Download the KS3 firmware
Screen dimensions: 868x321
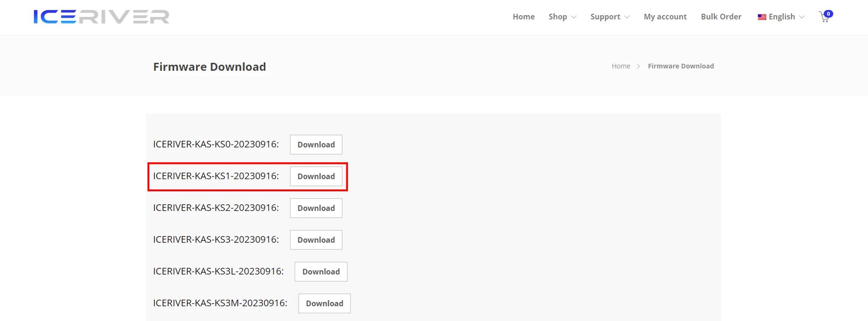(x=316, y=240)
